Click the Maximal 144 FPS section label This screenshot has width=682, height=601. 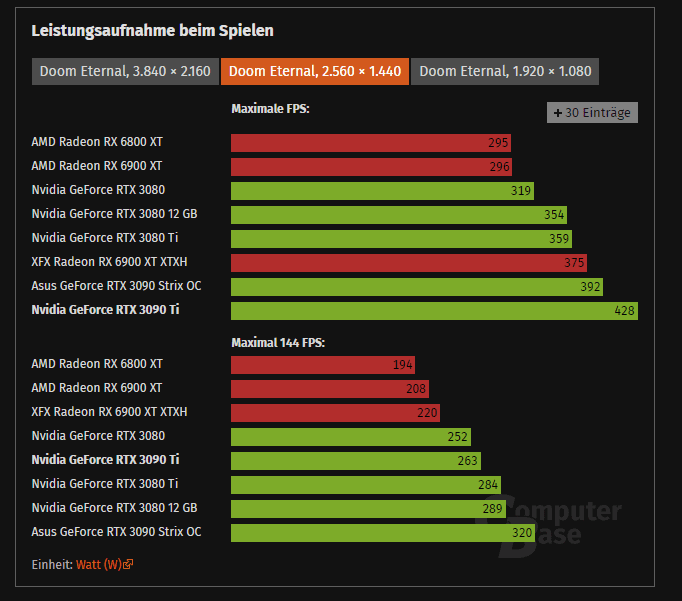pyautogui.click(x=278, y=343)
